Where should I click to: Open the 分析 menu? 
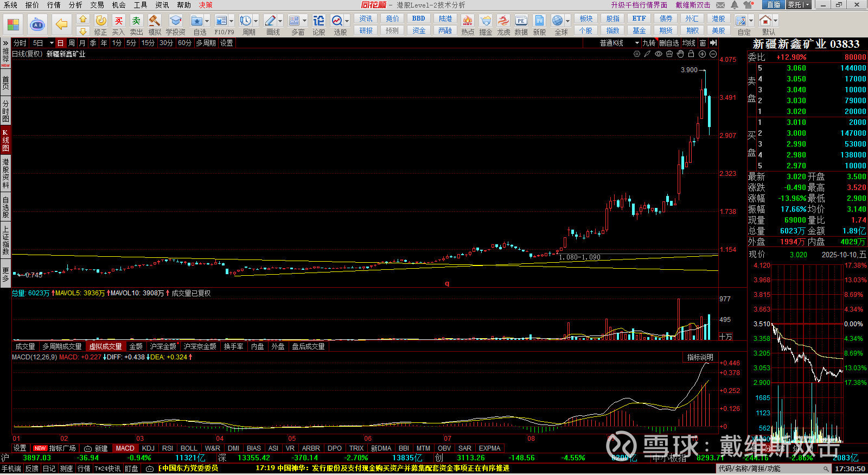[x=75, y=5]
